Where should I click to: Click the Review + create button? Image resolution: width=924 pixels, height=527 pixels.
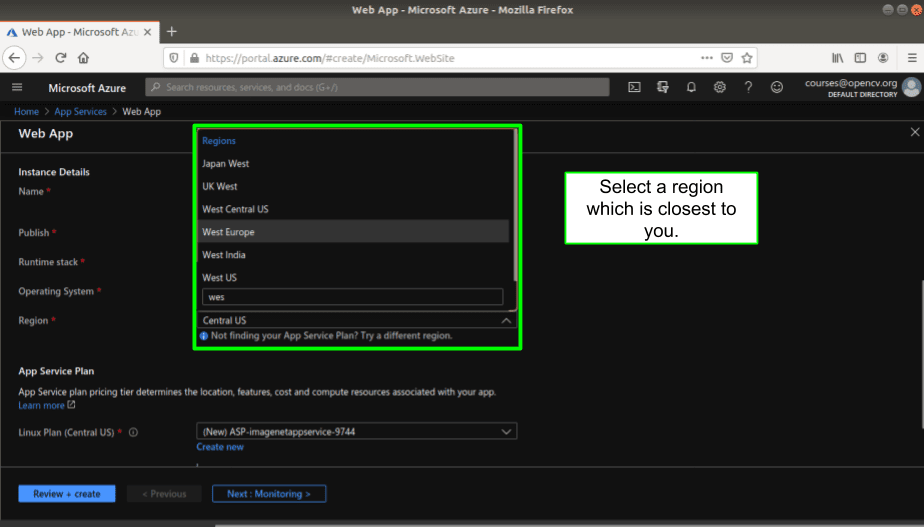(67, 493)
